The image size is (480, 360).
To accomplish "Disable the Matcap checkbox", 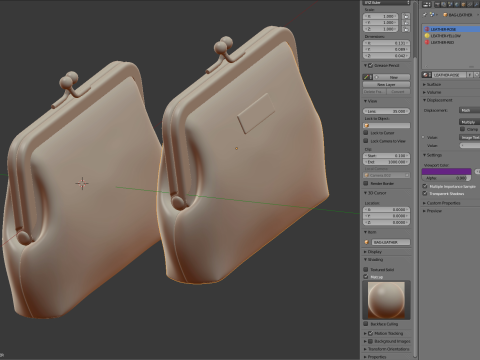I will point(366,277).
